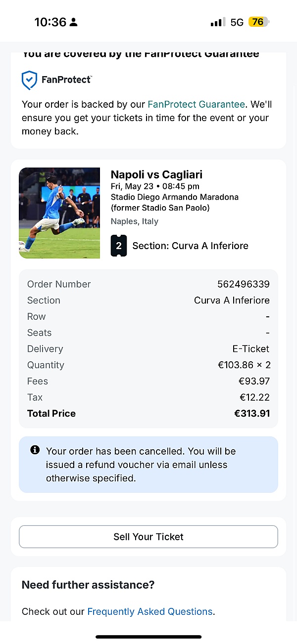Tap the cellular signal strength icon

(217, 22)
